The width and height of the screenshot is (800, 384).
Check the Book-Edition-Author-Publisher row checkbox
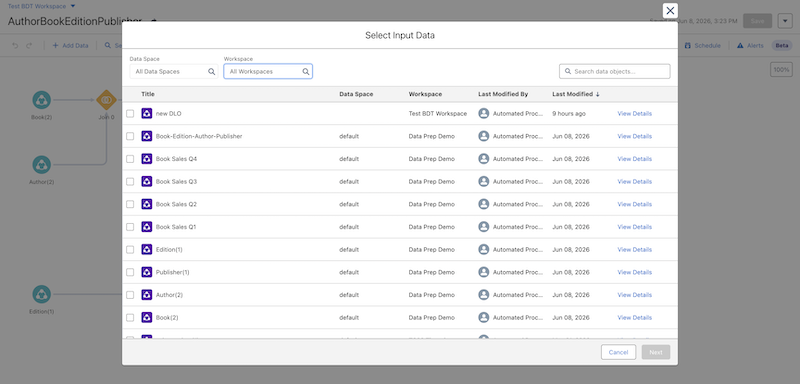click(x=130, y=136)
